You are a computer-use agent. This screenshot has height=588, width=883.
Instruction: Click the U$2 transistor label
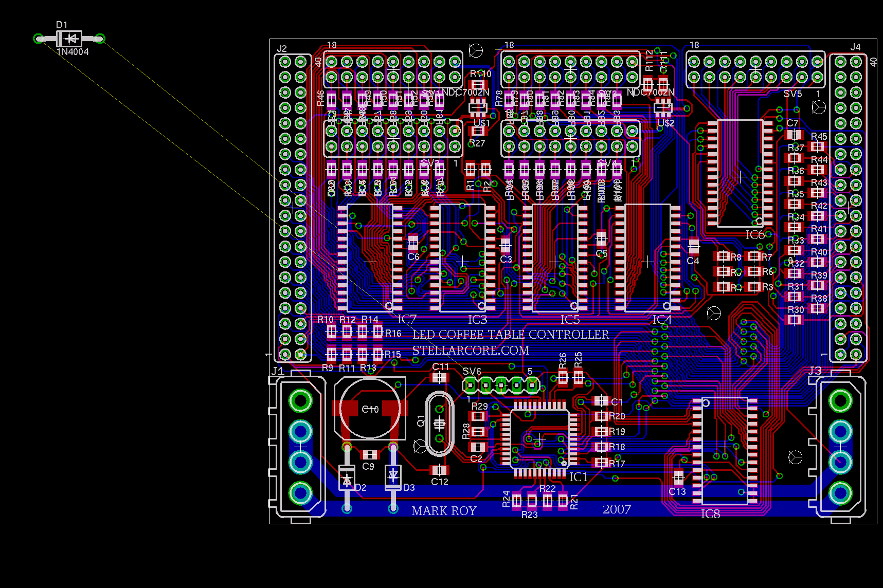pyautogui.click(x=666, y=123)
